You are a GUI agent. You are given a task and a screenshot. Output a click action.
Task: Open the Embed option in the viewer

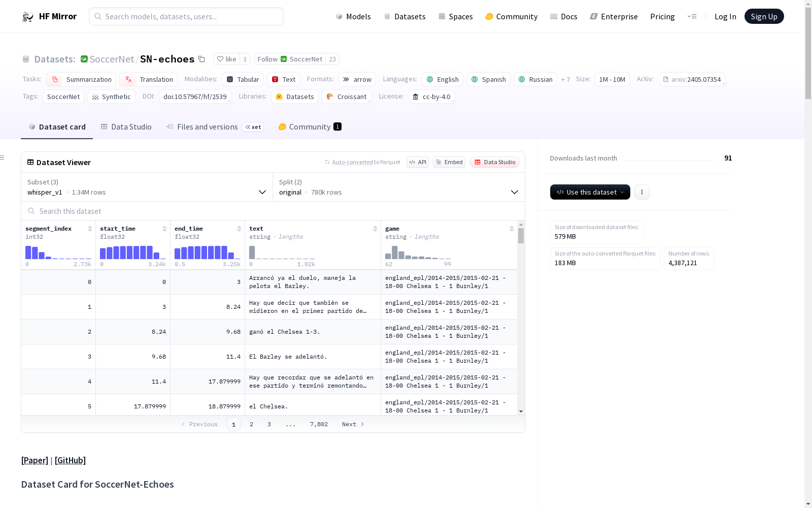(449, 162)
